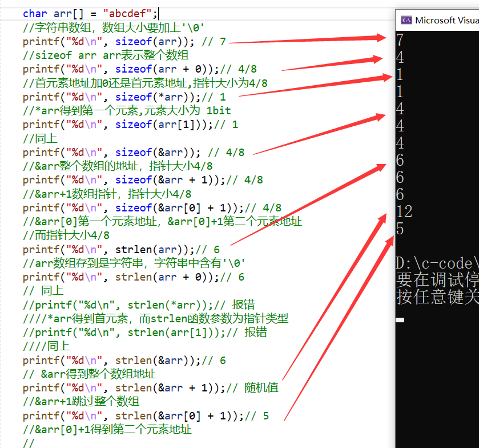Click the comment '首元素地址加0还是首元素地址'
Viewport: 479px width, 448px height.
coord(145,83)
